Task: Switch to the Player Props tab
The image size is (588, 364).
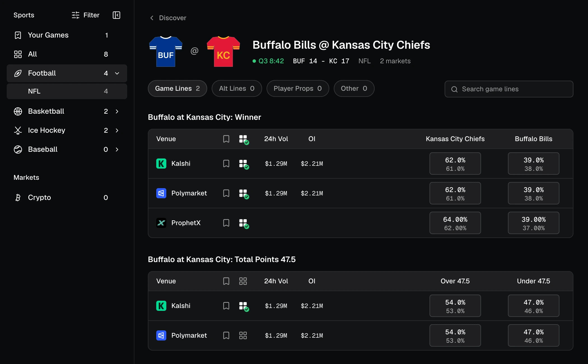Action: point(298,88)
